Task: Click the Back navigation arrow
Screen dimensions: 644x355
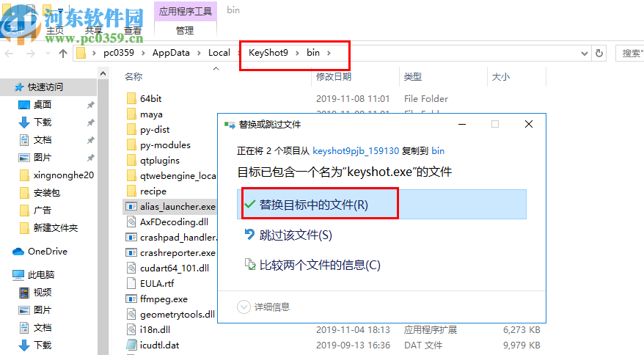Action: (x=9, y=54)
